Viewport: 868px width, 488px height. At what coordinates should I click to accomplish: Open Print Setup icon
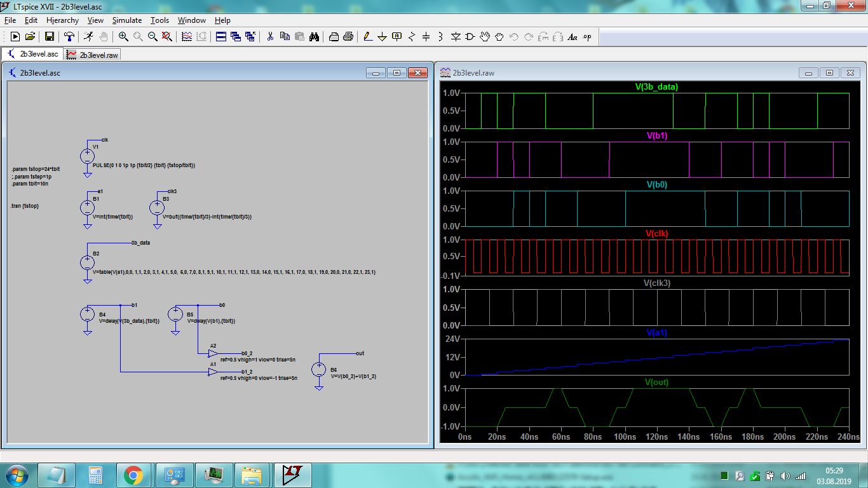click(334, 37)
